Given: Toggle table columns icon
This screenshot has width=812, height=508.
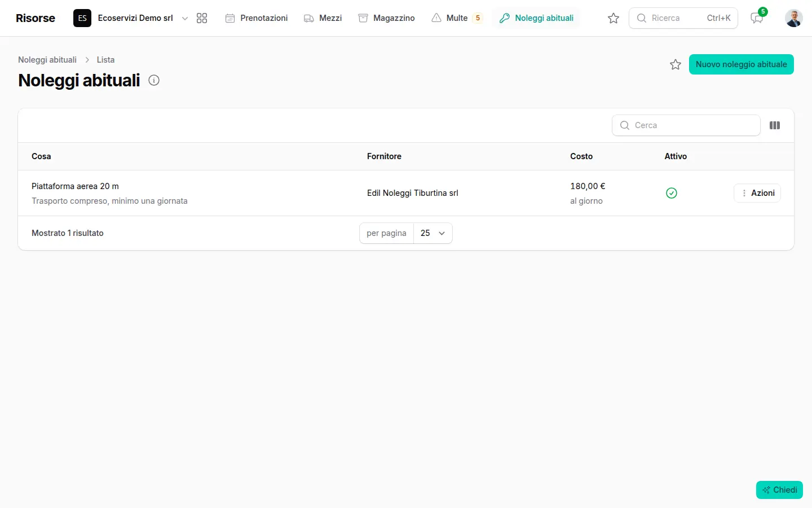Looking at the screenshot, I should [775, 125].
